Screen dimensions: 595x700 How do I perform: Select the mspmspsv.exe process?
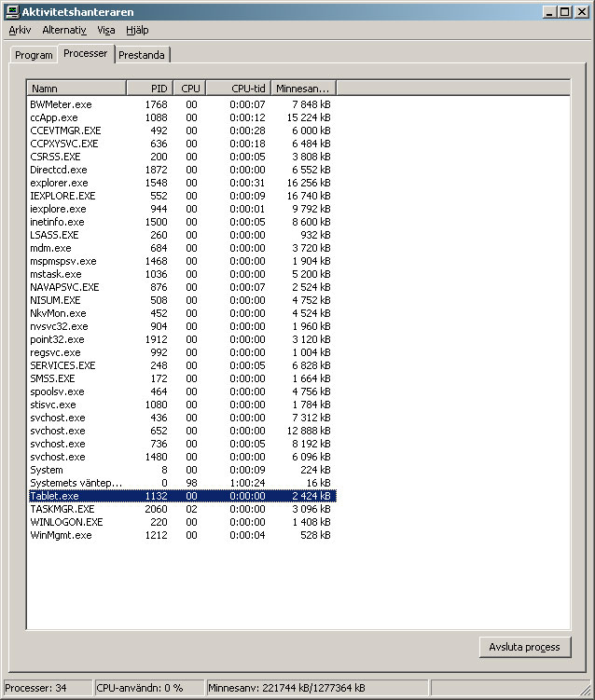click(x=182, y=261)
